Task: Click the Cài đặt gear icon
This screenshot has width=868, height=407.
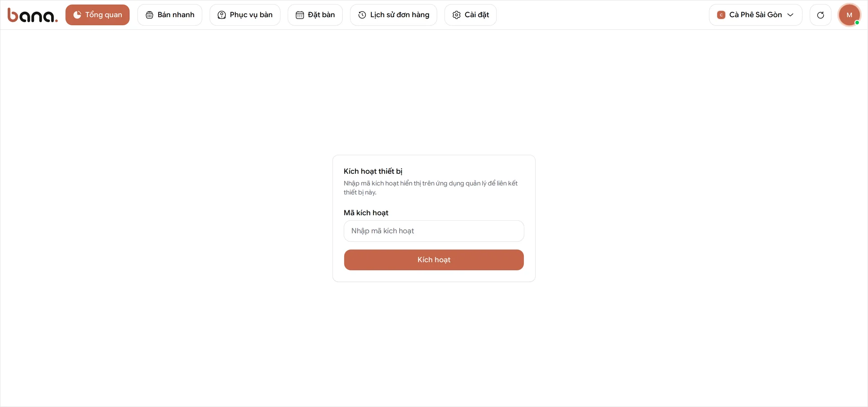Action: 457,15
